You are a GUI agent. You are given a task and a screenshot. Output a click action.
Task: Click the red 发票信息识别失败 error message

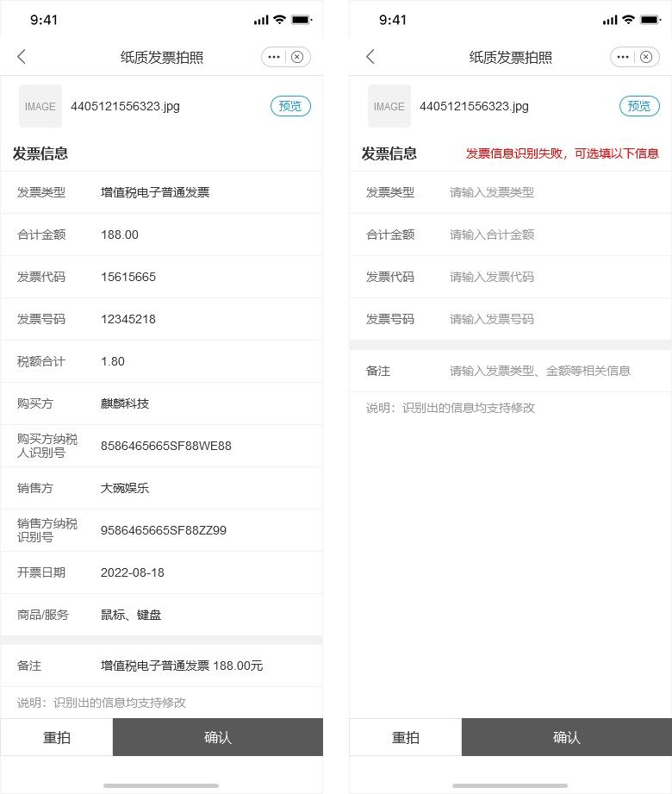563,153
